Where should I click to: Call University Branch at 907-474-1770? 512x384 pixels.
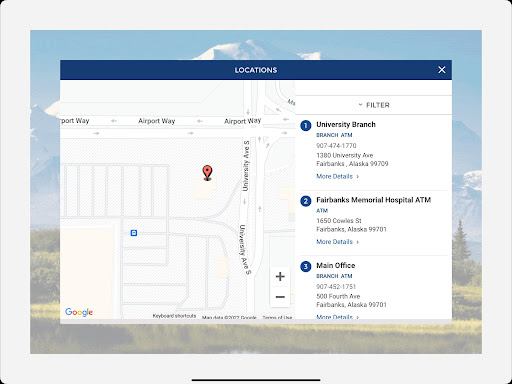point(336,146)
